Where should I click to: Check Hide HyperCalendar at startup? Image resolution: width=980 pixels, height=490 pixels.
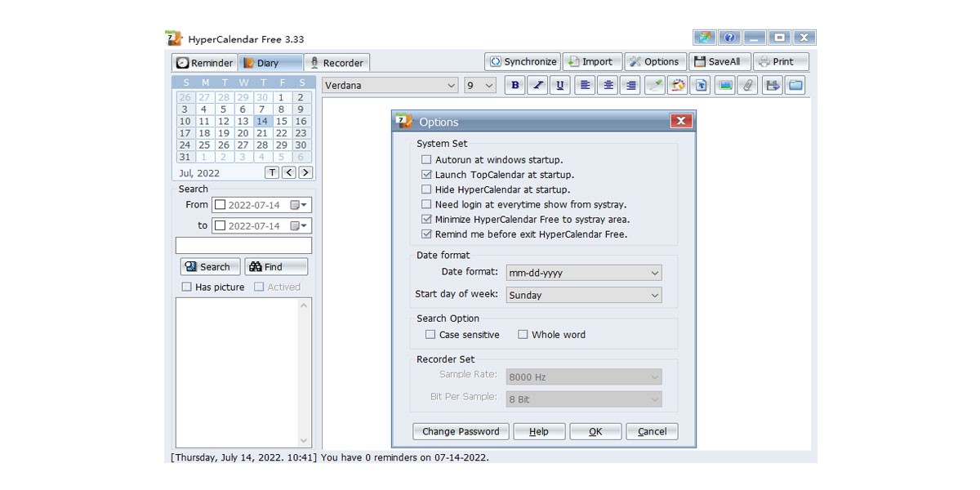(x=426, y=189)
